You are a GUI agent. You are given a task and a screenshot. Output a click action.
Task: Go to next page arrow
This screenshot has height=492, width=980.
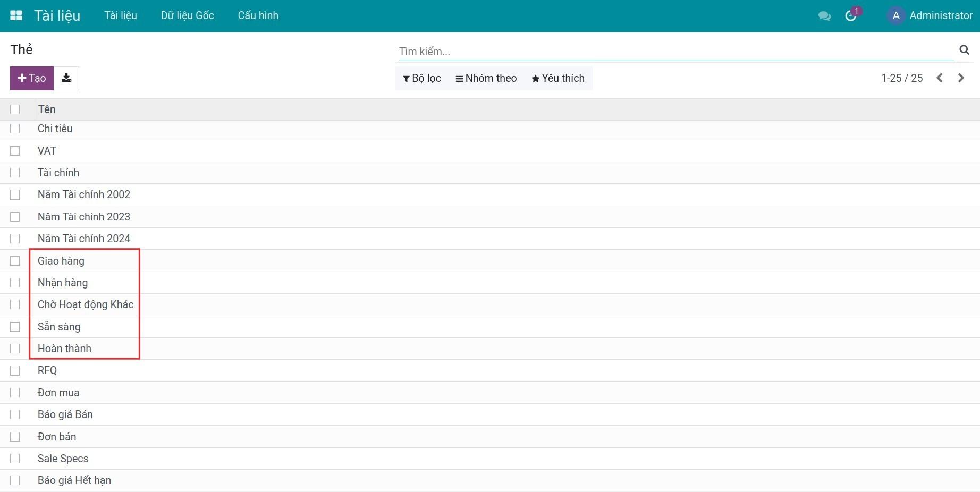pos(961,78)
